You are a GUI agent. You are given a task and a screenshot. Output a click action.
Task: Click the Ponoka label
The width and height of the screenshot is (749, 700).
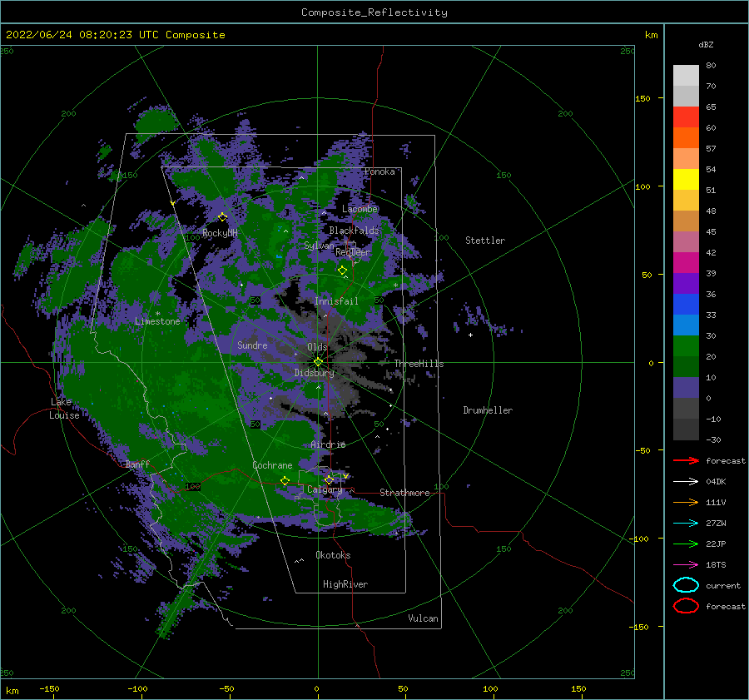click(379, 171)
